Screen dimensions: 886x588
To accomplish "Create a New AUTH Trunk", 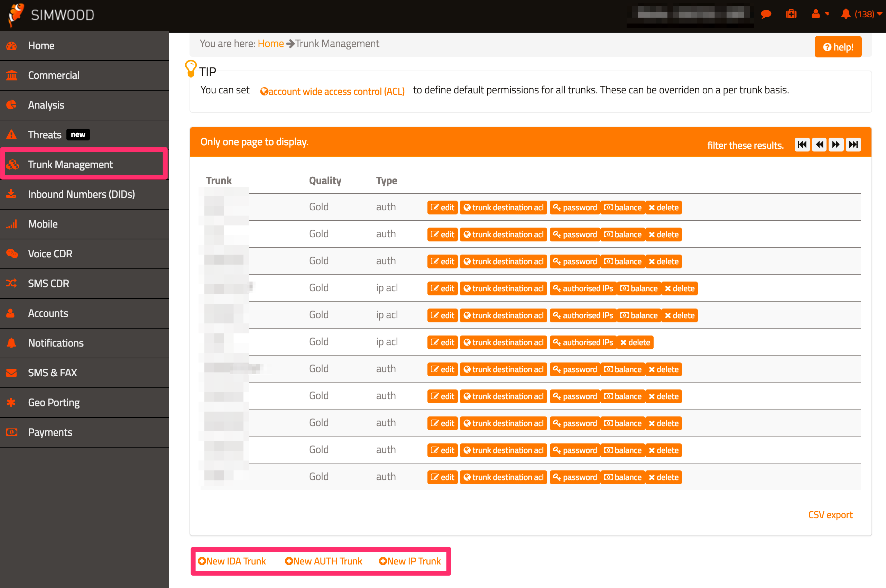I will click(324, 561).
